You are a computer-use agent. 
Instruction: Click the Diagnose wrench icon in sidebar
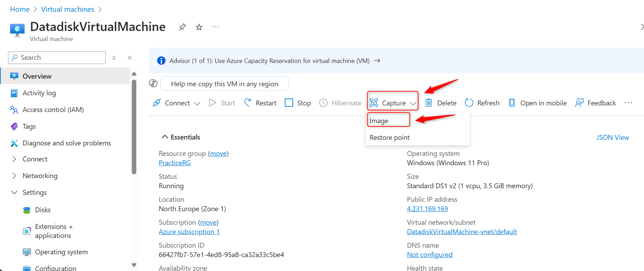pyautogui.click(x=14, y=143)
